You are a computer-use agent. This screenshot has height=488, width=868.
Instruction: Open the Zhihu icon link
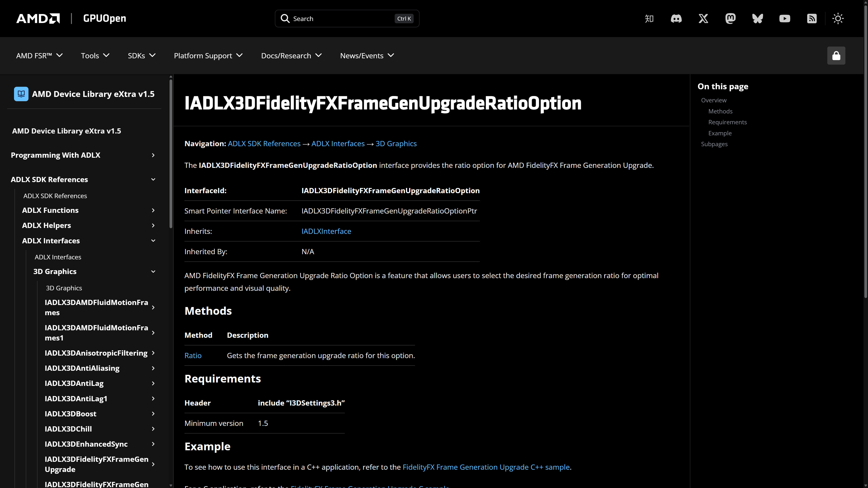point(649,19)
